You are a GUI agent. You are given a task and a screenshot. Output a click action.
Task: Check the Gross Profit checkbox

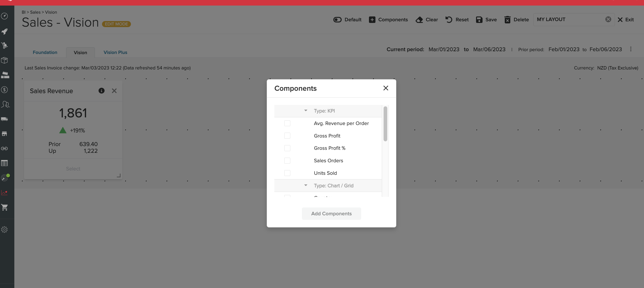tap(287, 136)
